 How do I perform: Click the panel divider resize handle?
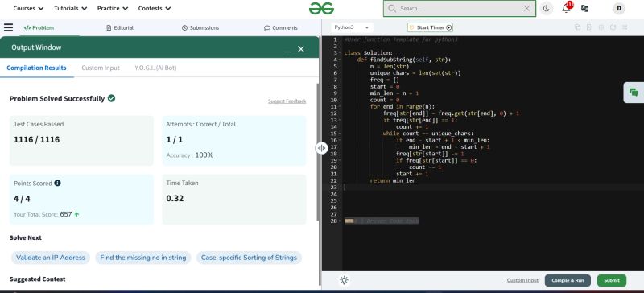321,148
